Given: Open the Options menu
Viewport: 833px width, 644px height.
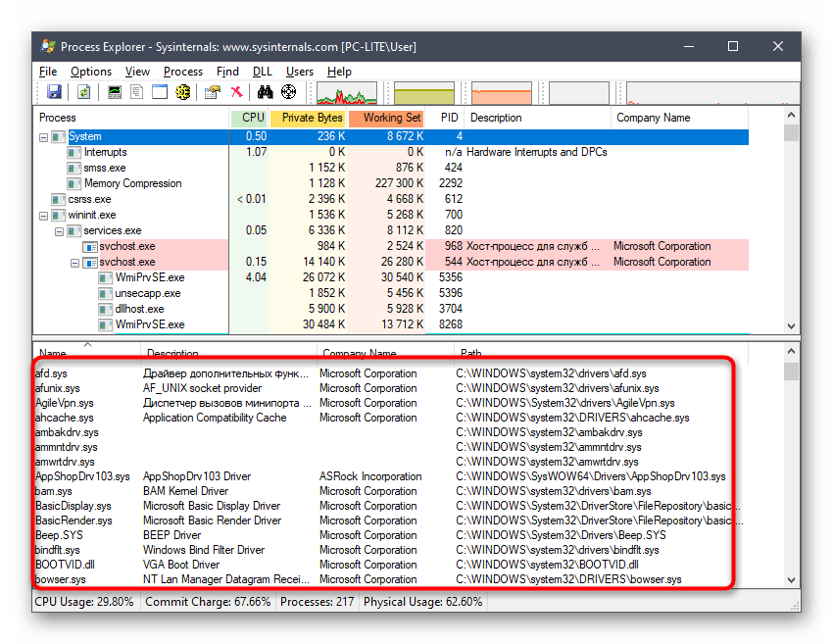Looking at the screenshot, I should tap(91, 72).
